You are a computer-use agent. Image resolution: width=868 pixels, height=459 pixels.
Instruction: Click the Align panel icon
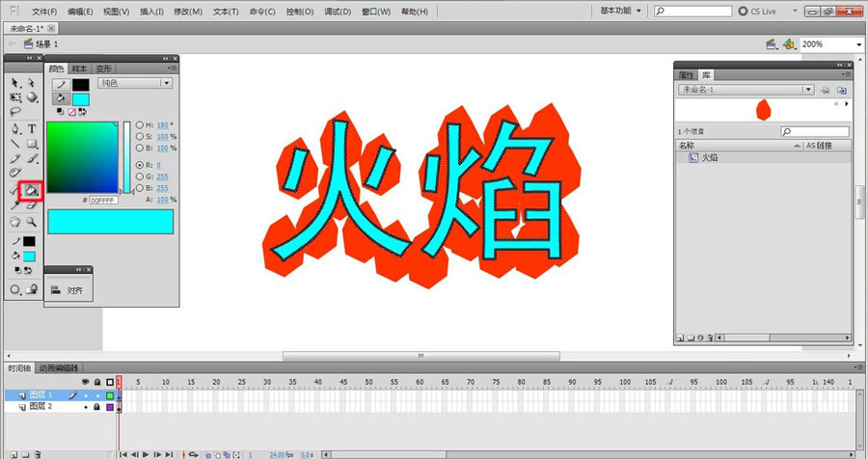pos(55,289)
